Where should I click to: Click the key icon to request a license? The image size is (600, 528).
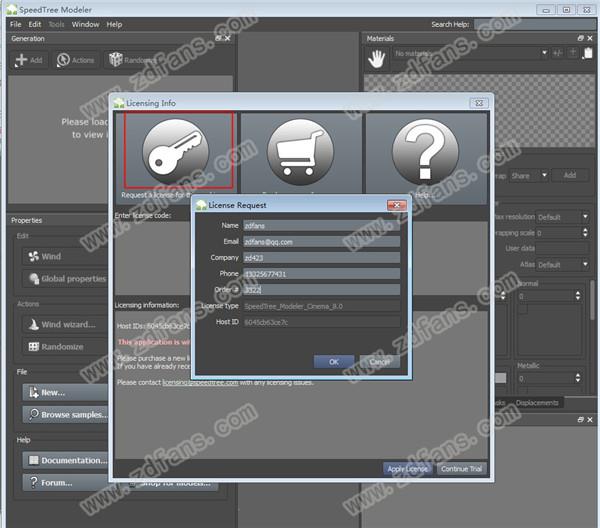(x=176, y=151)
